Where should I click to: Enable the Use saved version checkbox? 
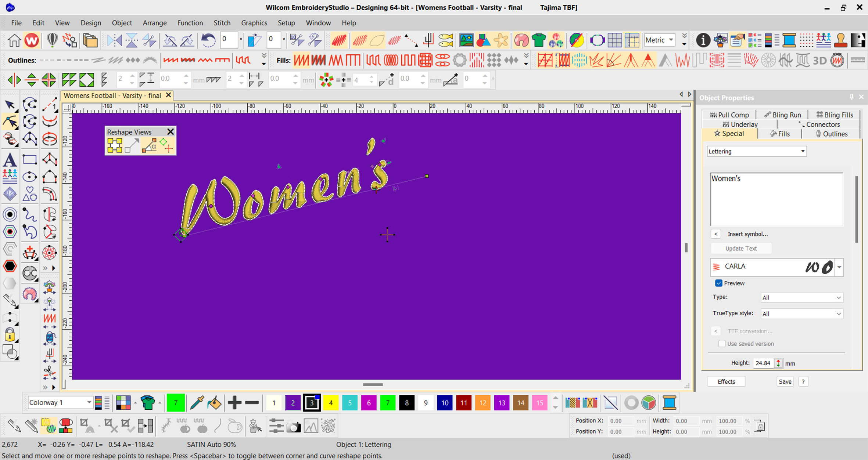pyautogui.click(x=722, y=344)
